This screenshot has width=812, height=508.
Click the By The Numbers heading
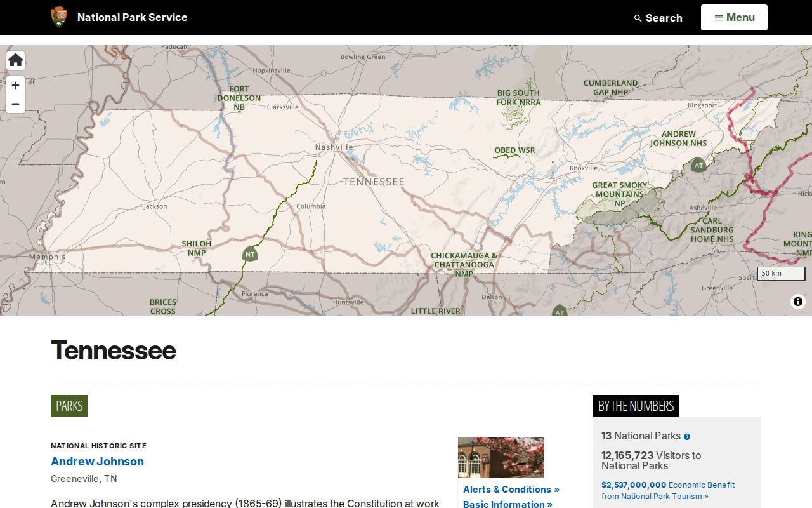(636, 406)
